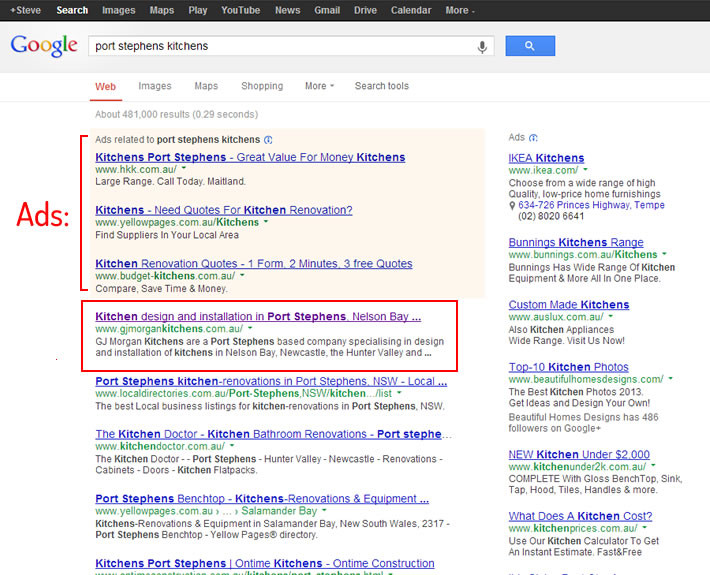The image size is (710, 575).
Task: Open 'Kitchen design and installation in Port Stephens' result
Action: 258,316
